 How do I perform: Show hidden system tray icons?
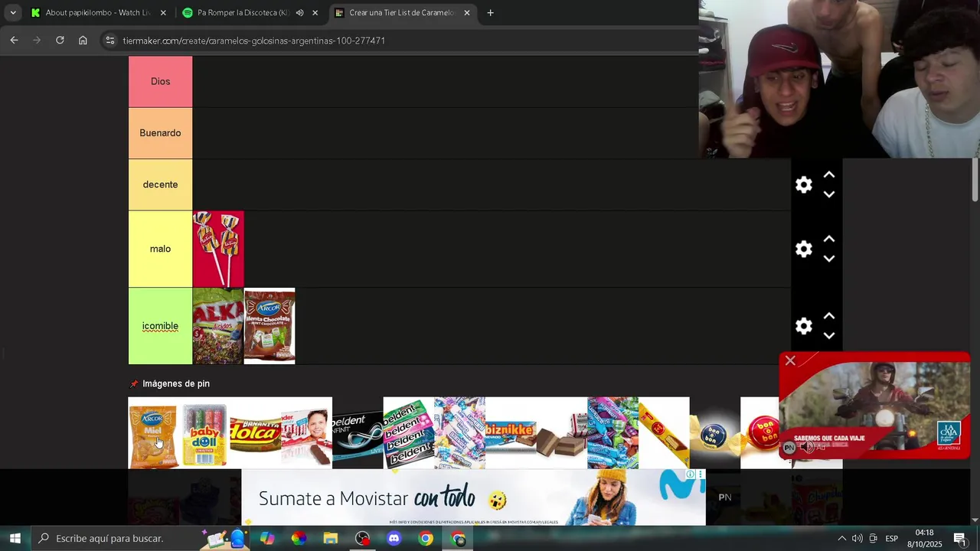click(x=841, y=539)
